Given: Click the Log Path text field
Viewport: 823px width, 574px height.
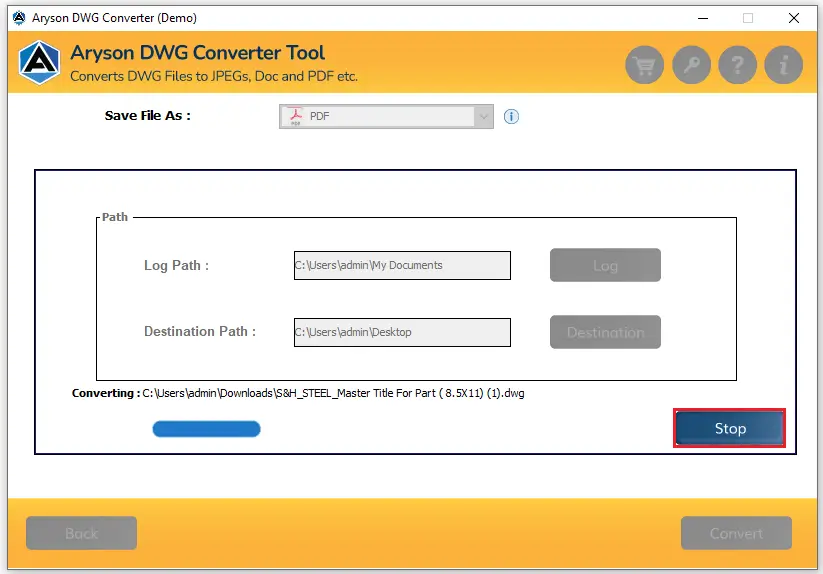Looking at the screenshot, I should pyautogui.click(x=402, y=265).
